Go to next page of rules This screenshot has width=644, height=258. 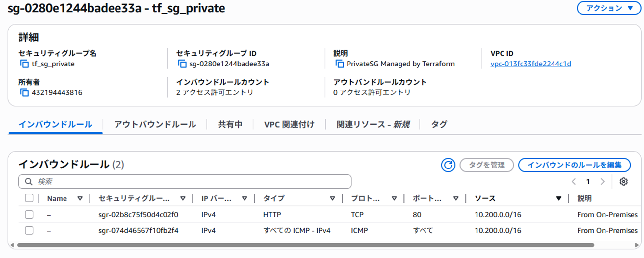602,182
